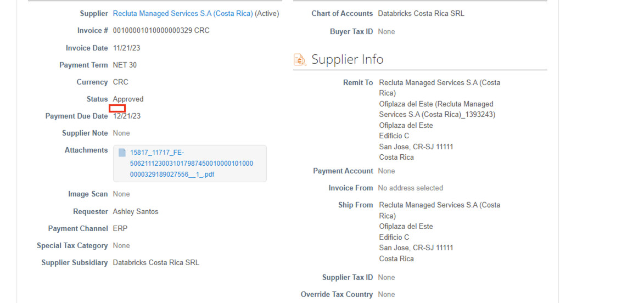This screenshot has height=303, width=644.
Task: Click the Remit To address block
Action: coord(439,120)
